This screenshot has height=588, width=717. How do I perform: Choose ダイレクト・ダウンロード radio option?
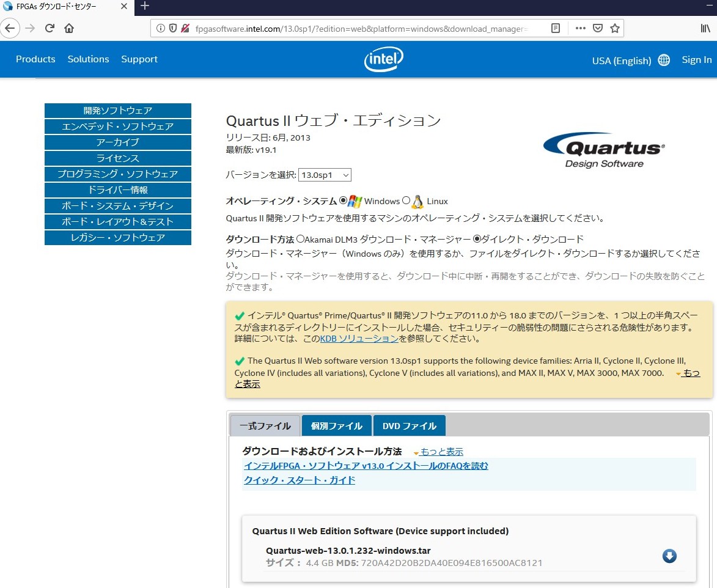coord(477,238)
